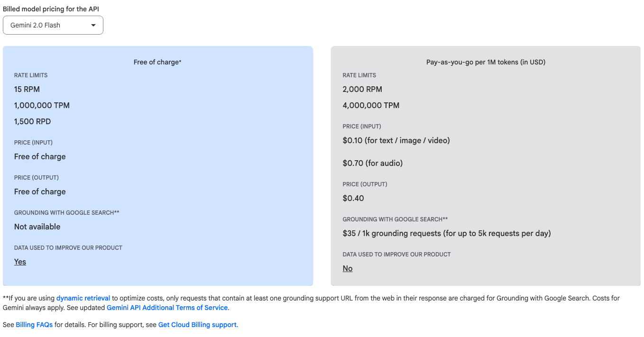
Task: Click the 1,500 RPD rate limit
Action: [32, 121]
